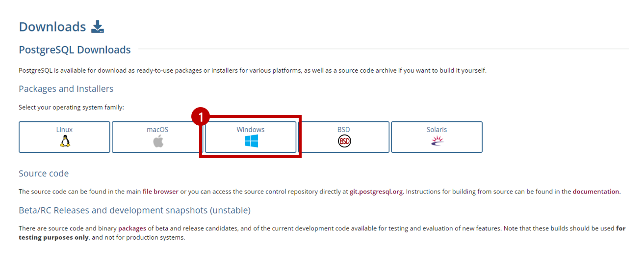
Task: Click the download icon beside Downloads heading
Action: (98, 27)
